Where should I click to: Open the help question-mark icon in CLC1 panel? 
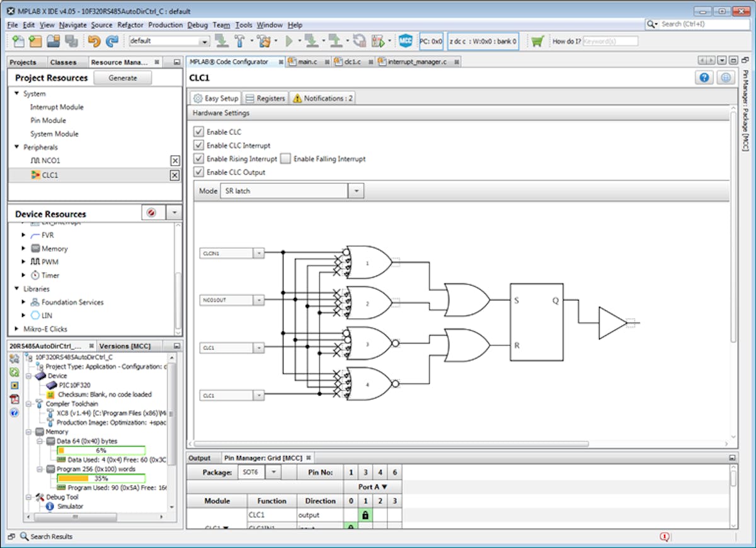[x=704, y=77]
